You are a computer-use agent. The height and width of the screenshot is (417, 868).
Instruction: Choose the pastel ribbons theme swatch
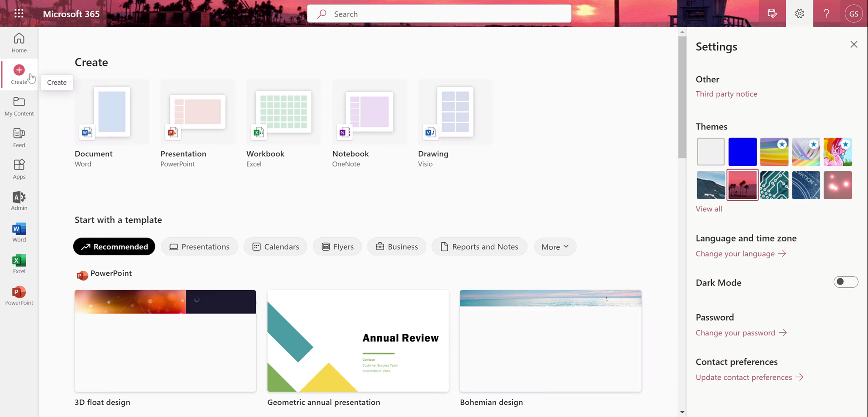[806, 151]
